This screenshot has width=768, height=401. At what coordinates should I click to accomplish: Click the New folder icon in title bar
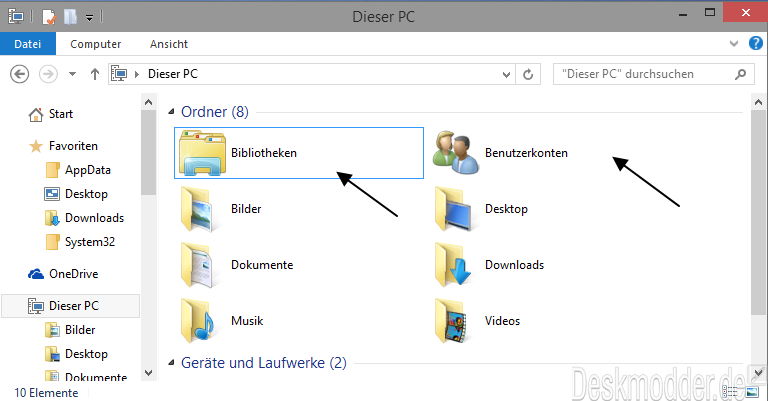point(70,17)
